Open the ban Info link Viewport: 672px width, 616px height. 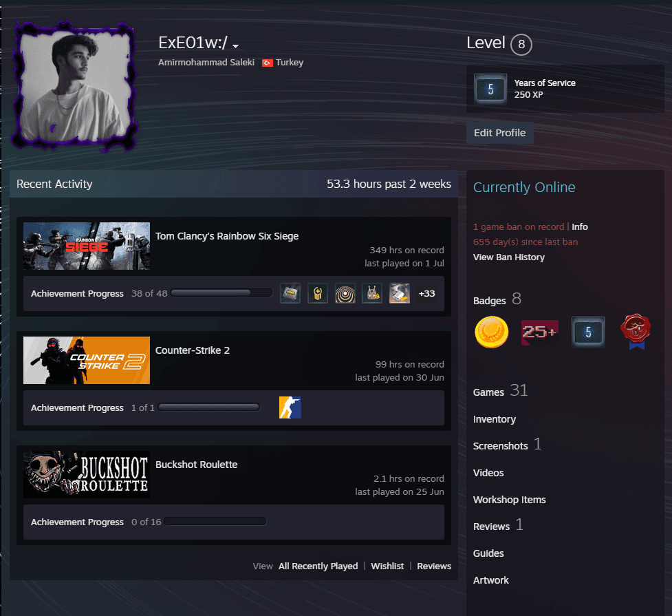point(579,226)
